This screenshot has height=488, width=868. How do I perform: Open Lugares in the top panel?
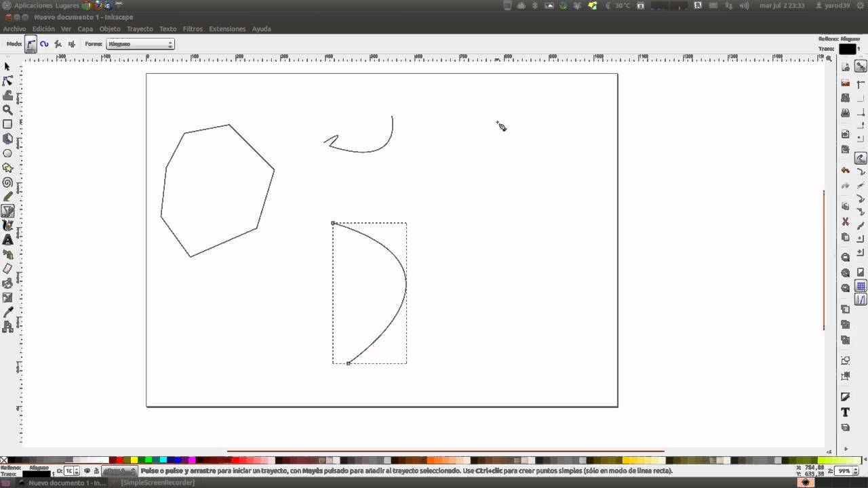(67, 5)
